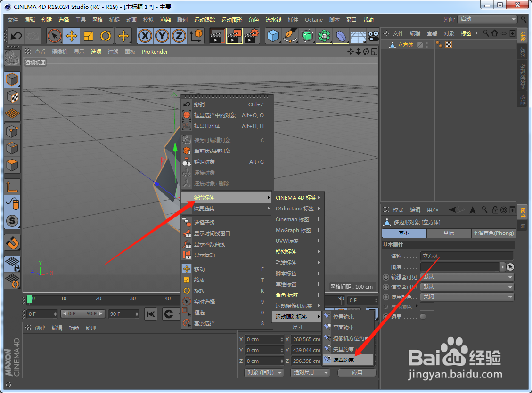Toggle viewport Solo S icon

pos(12,221)
